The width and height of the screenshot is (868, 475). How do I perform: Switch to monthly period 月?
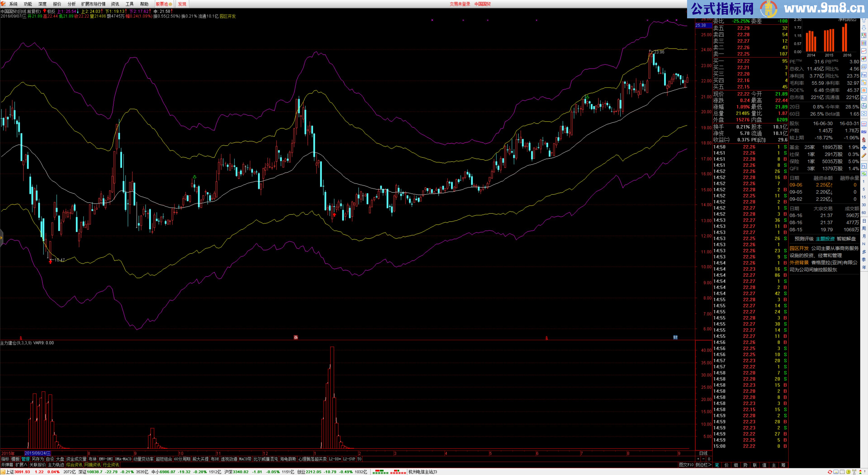pos(864,236)
